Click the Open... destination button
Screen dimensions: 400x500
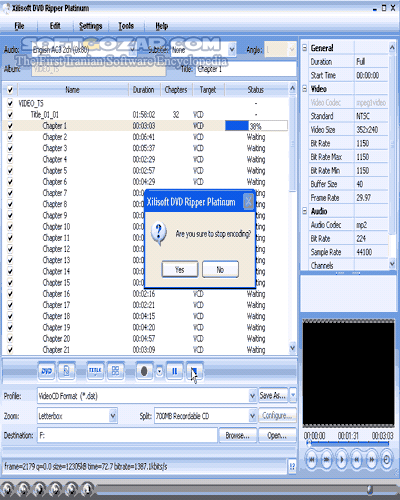(277, 435)
